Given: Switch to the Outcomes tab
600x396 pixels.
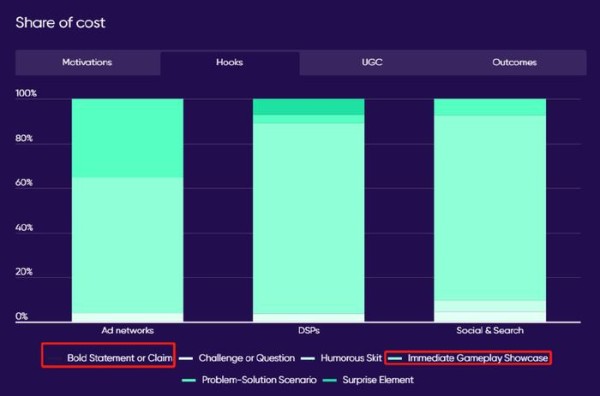Looking at the screenshot, I should point(515,62).
